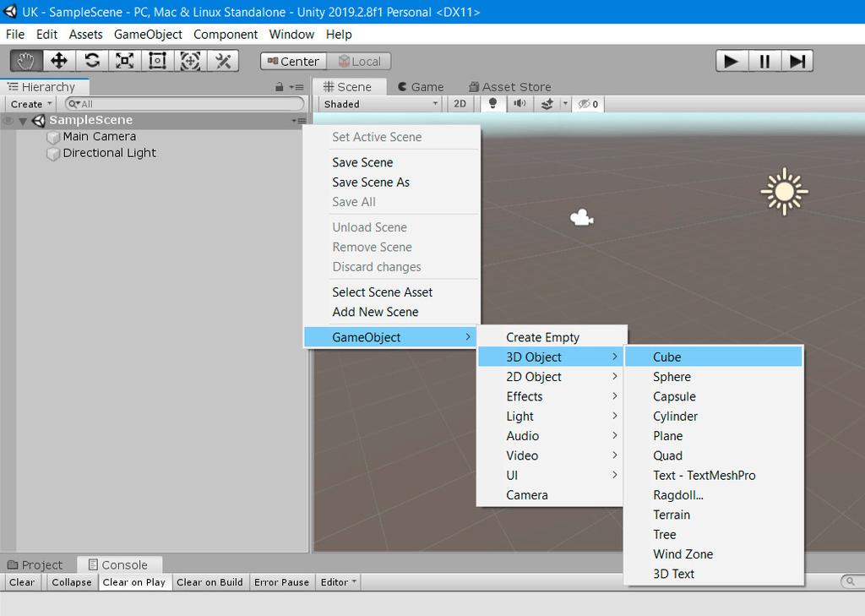Open SampleScene row options menu

coord(298,121)
